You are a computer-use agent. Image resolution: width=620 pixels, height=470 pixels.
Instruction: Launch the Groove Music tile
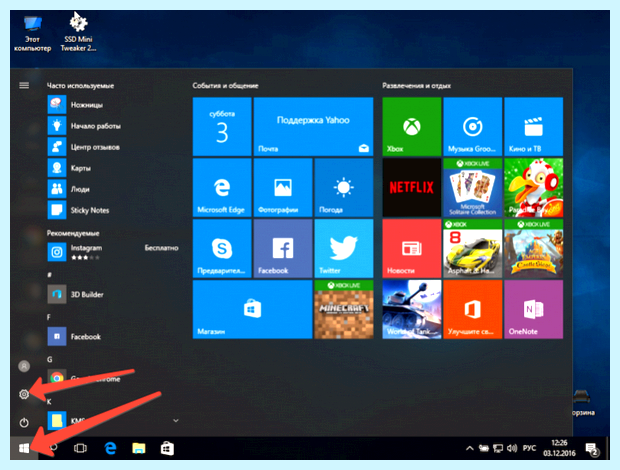[473, 126]
